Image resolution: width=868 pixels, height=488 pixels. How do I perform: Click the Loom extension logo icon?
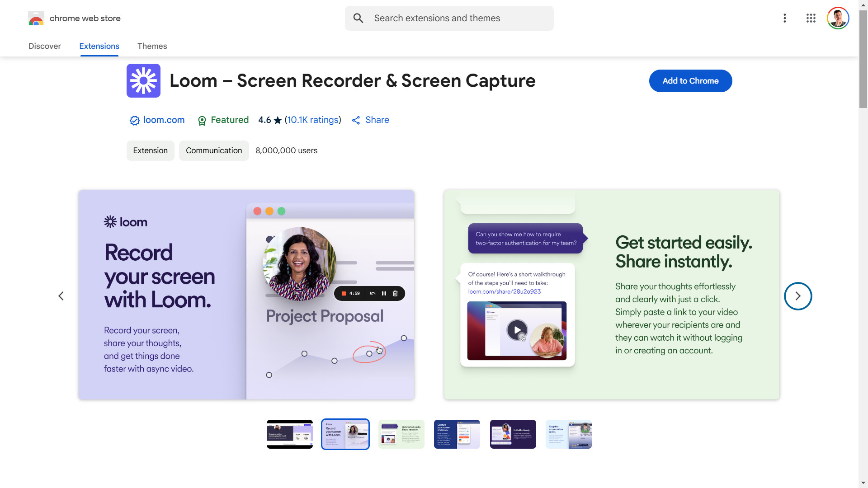point(143,80)
